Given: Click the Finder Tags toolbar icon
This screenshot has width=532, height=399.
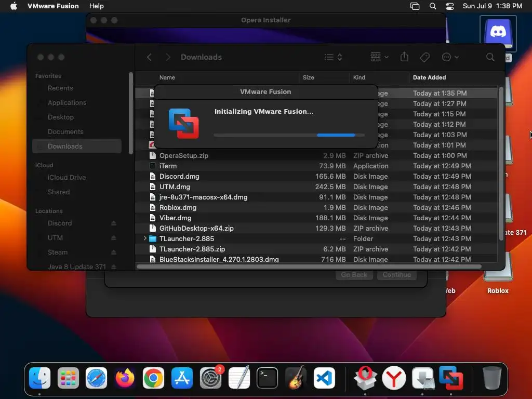Looking at the screenshot, I should point(424,57).
